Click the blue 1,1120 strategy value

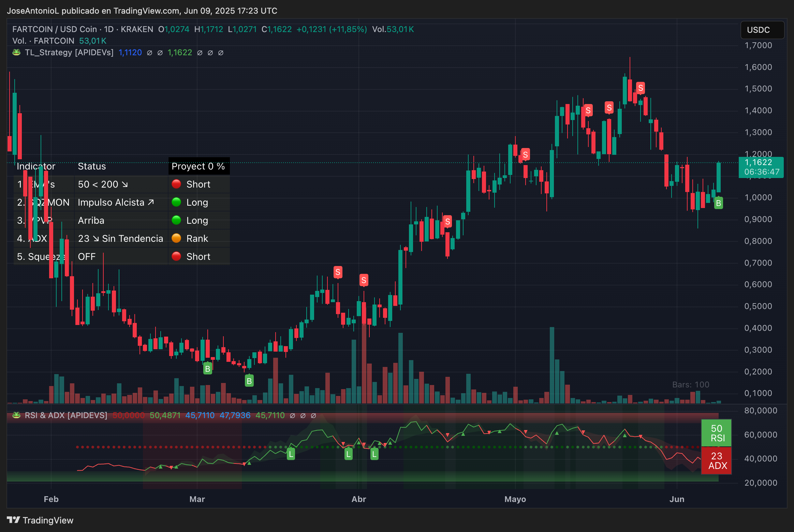tap(130, 53)
